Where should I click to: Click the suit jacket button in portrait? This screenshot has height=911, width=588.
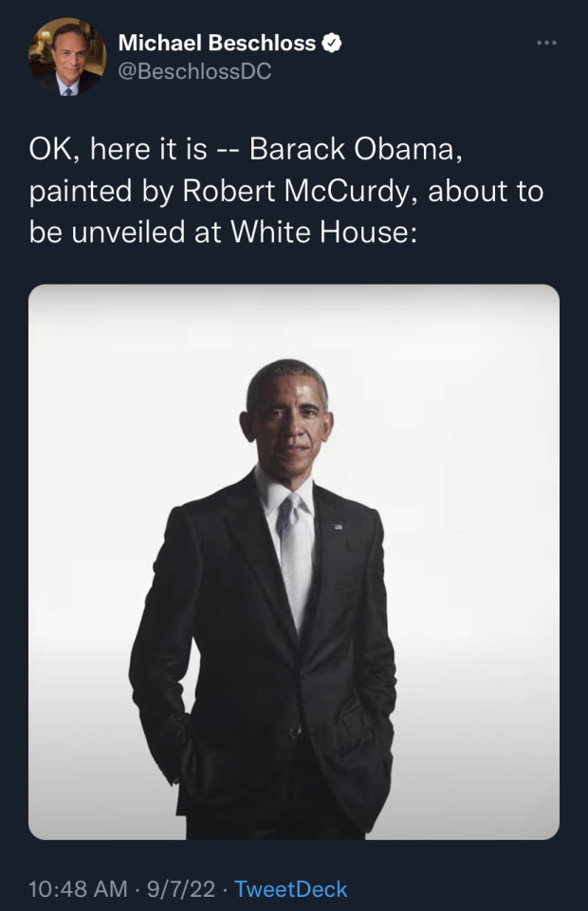point(295,732)
